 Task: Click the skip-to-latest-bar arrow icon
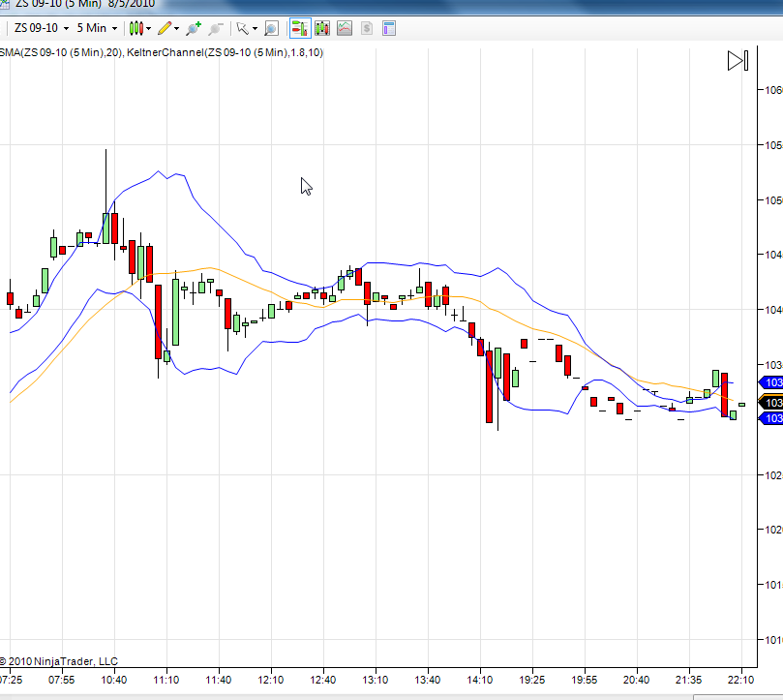click(738, 60)
